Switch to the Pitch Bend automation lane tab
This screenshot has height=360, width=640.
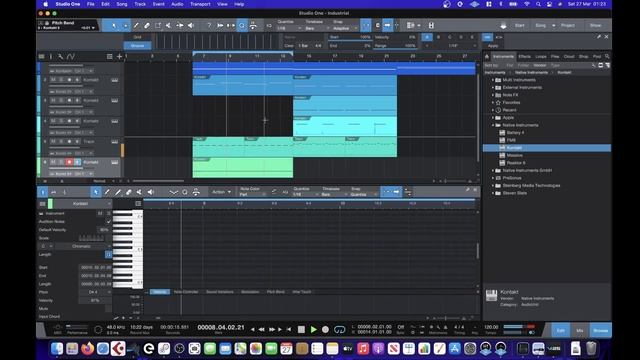tap(276, 292)
